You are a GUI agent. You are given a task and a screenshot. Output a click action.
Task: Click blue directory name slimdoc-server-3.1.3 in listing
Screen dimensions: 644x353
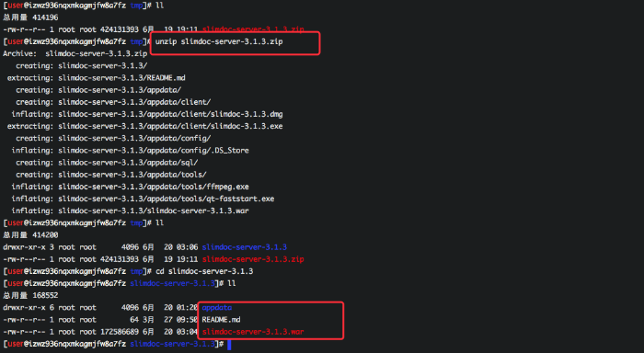245,247
